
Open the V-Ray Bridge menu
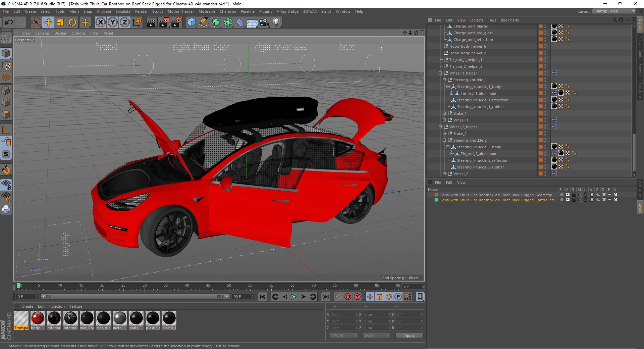pos(287,11)
